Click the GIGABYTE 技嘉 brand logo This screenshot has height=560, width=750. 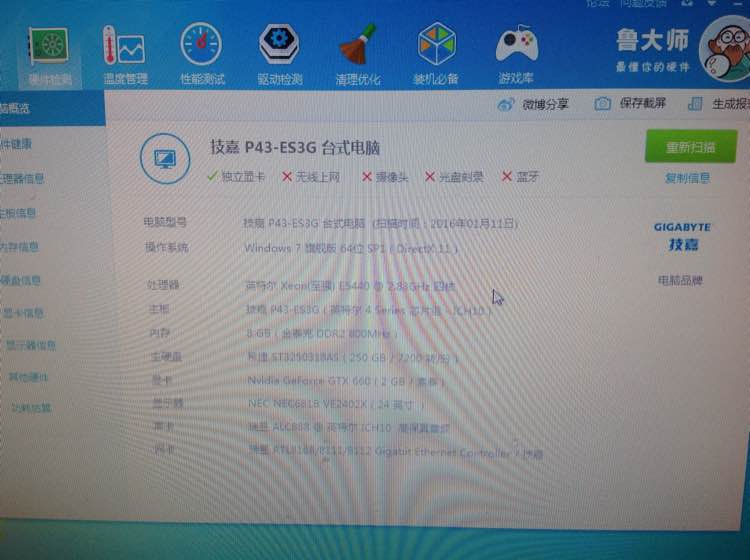pyautogui.click(x=682, y=237)
